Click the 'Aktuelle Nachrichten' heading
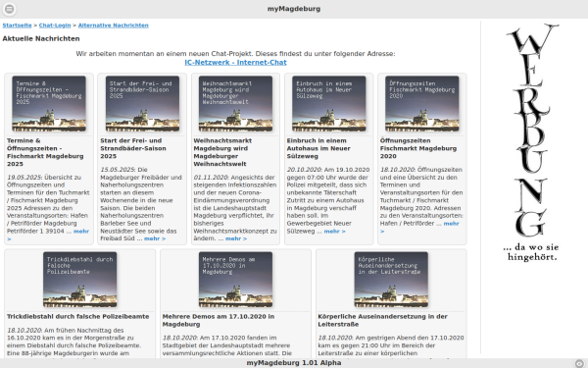 click(41, 38)
